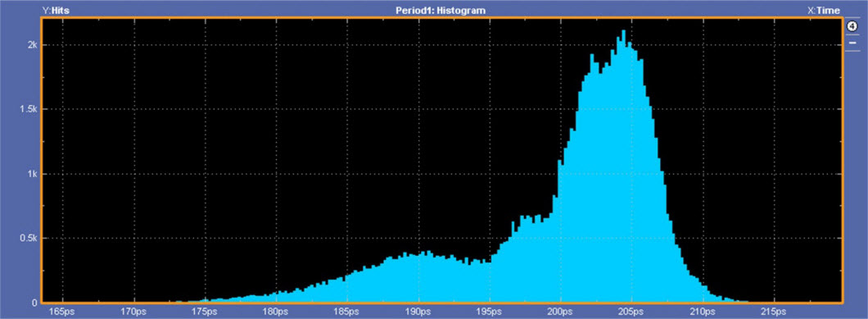The image size is (868, 319).
Task: Click the 215ps horizontal axis label
Action: pos(773,312)
